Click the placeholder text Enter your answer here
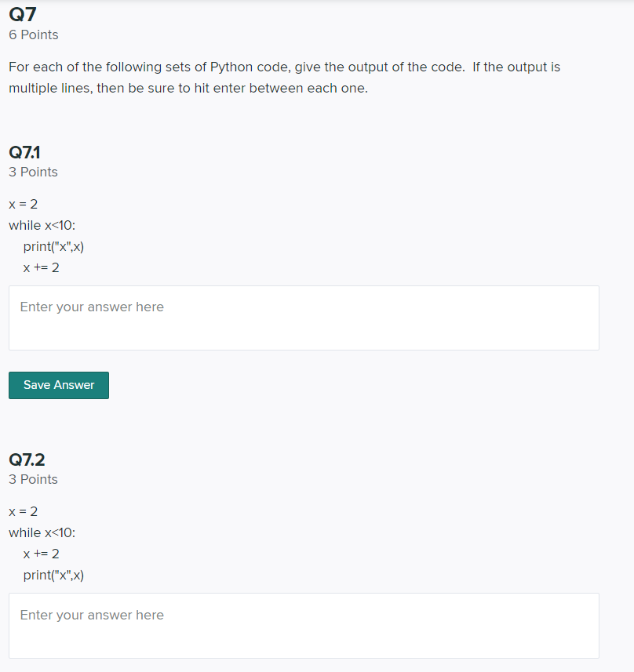The image size is (634, 672). coord(91,307)
